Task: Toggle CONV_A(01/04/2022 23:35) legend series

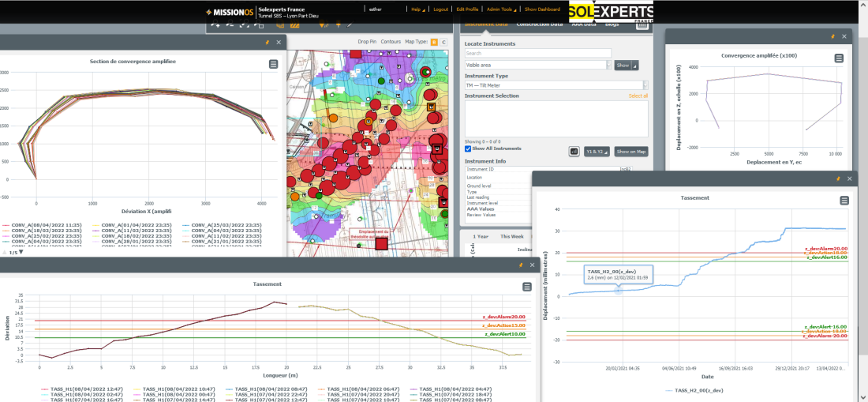Action: pos(132,225)
